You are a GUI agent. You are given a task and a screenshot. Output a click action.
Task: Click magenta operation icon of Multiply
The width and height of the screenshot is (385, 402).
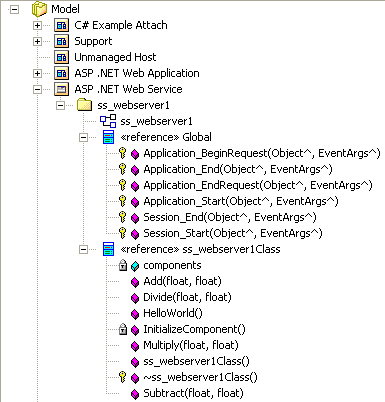pos(135,346)
